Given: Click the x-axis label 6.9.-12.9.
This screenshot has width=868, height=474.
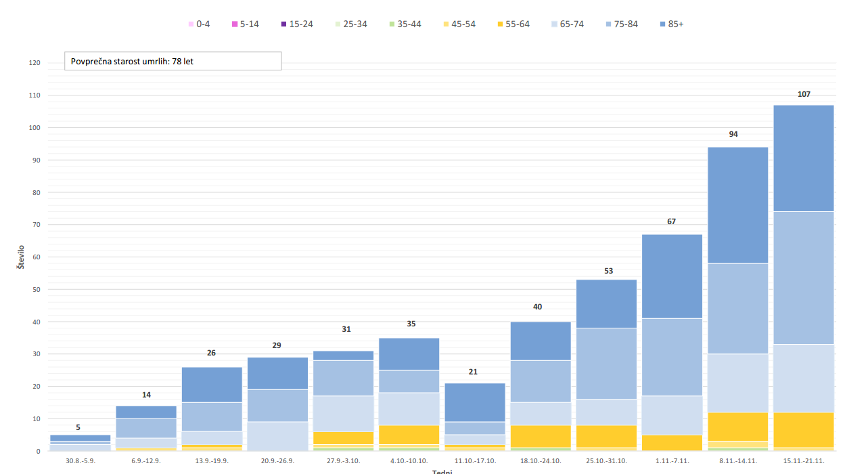Looking at the screenshot, I should point(146,460).
